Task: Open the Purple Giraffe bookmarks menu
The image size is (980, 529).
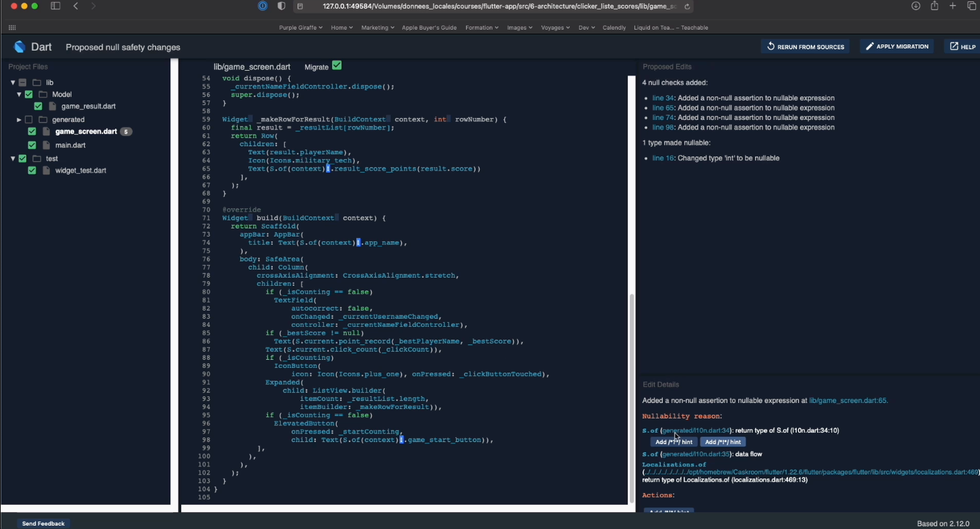Action: coord(300,28)
